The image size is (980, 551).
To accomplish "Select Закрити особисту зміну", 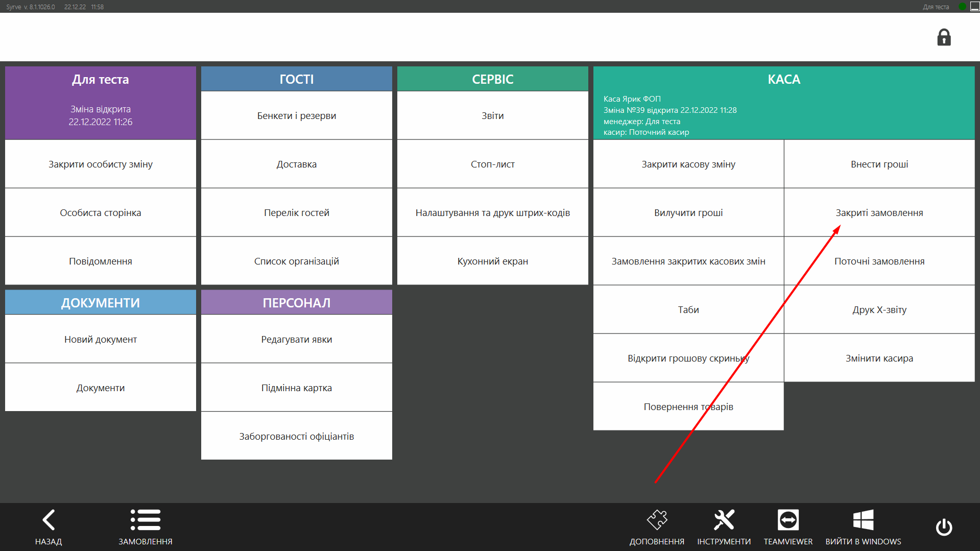I will 101,164.
